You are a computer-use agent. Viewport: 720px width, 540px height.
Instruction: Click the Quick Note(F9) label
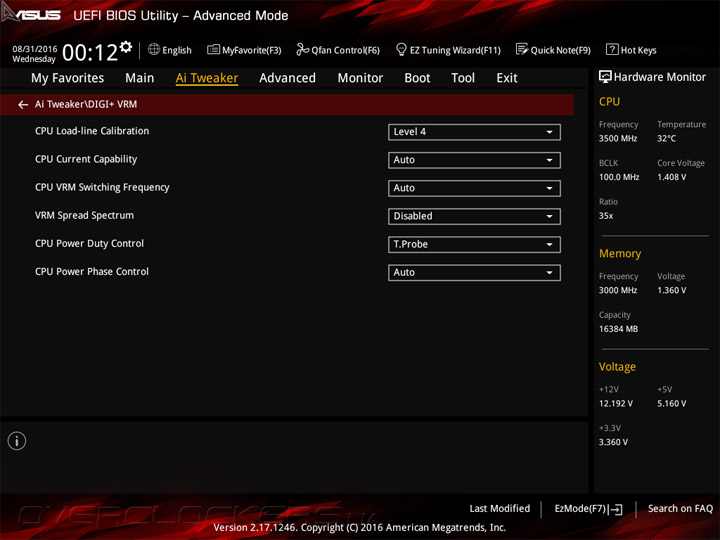click(561, 50)
